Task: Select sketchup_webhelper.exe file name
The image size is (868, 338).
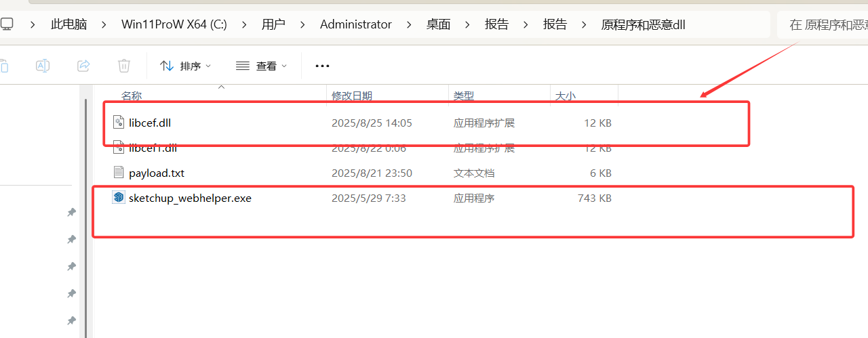Action: pos(190,198)
